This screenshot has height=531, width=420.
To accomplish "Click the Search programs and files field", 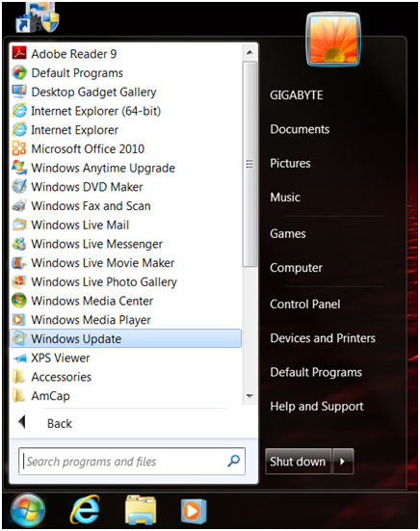I will (x=132, y=461).
